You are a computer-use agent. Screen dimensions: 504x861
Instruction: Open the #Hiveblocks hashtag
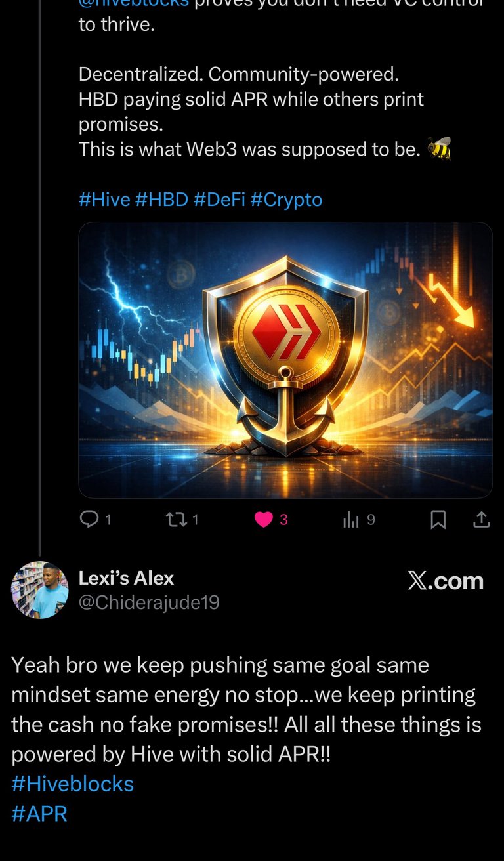73,784
